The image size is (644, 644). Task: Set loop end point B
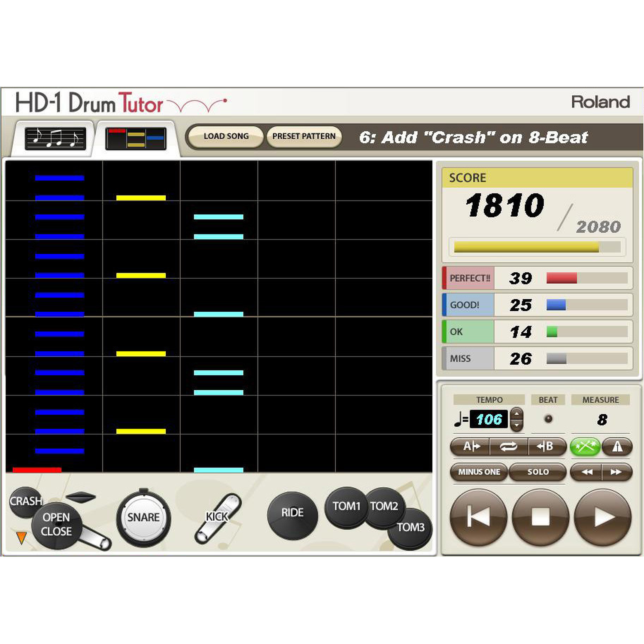tap(547, 447)
